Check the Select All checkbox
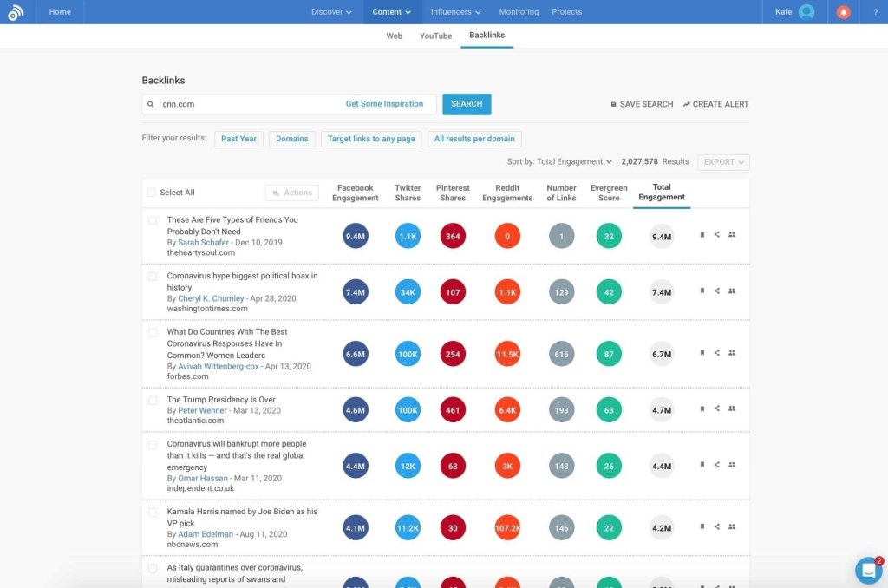Image resolution: width=888 pixels, height=588 pixels. 153,193
